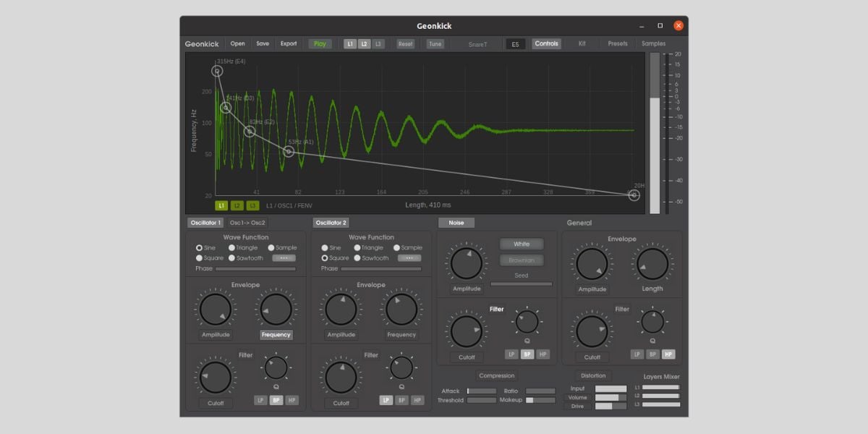The image size is (868, 434).
Task: Select the 53Hz (A1) envelope point
Action: (x=289, y=152)
